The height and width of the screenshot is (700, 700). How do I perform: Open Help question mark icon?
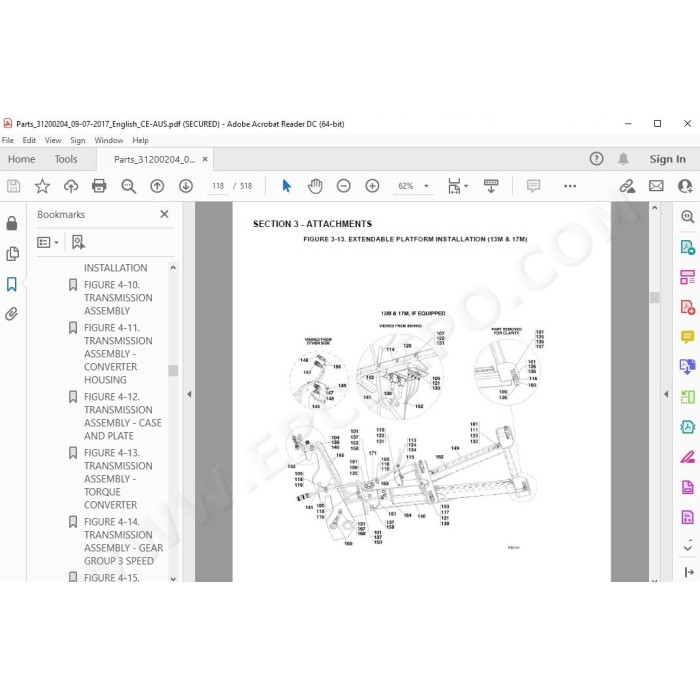point(596,158)
